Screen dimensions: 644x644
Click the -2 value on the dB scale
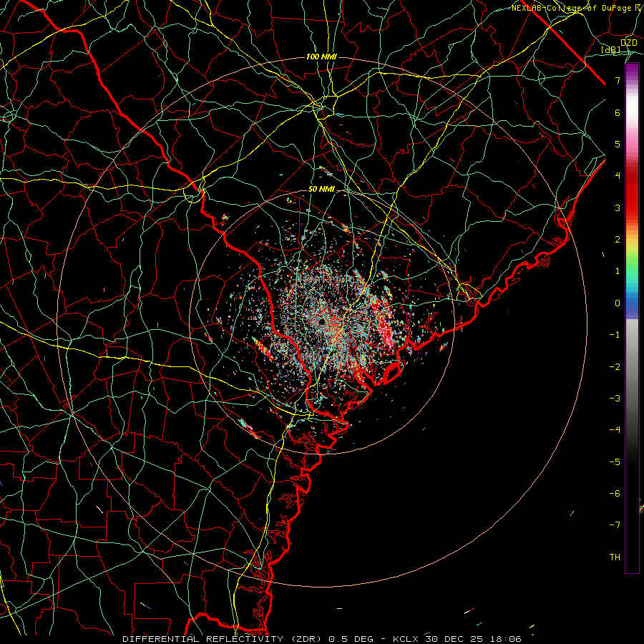(x=615, y=367)
